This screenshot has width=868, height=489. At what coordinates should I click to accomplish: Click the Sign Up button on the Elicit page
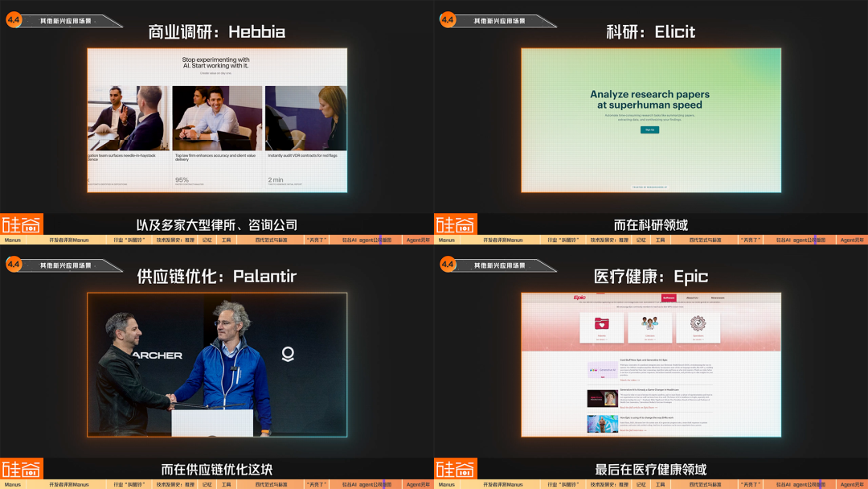click(650, 129)
